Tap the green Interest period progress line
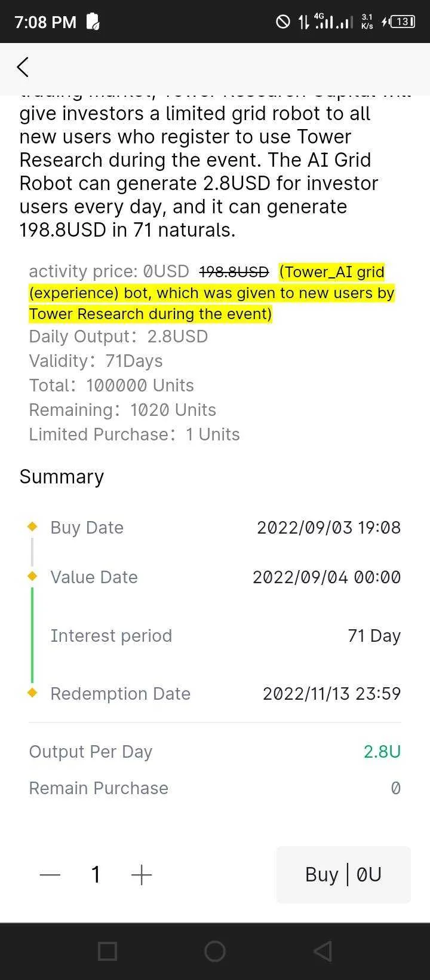The width and height of the screenshot is (430, 980). click(x=32, y=635)
